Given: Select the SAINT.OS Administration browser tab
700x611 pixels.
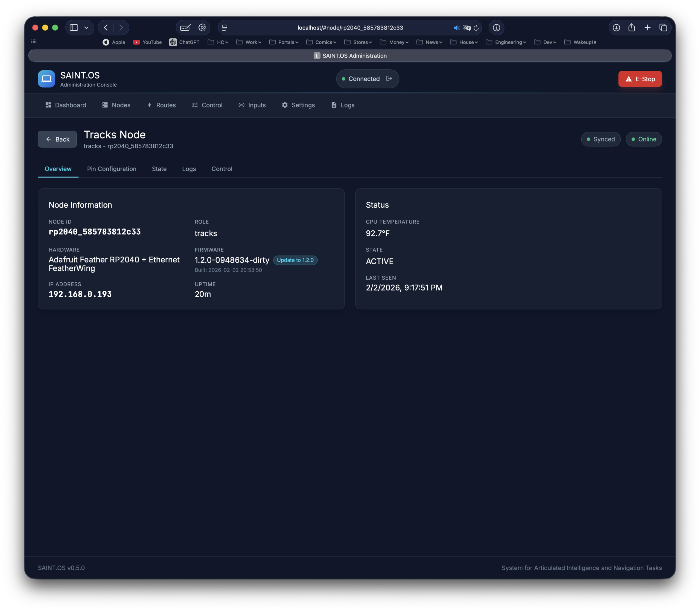Looking at the screenshot, I should click(x=350, y=56).
